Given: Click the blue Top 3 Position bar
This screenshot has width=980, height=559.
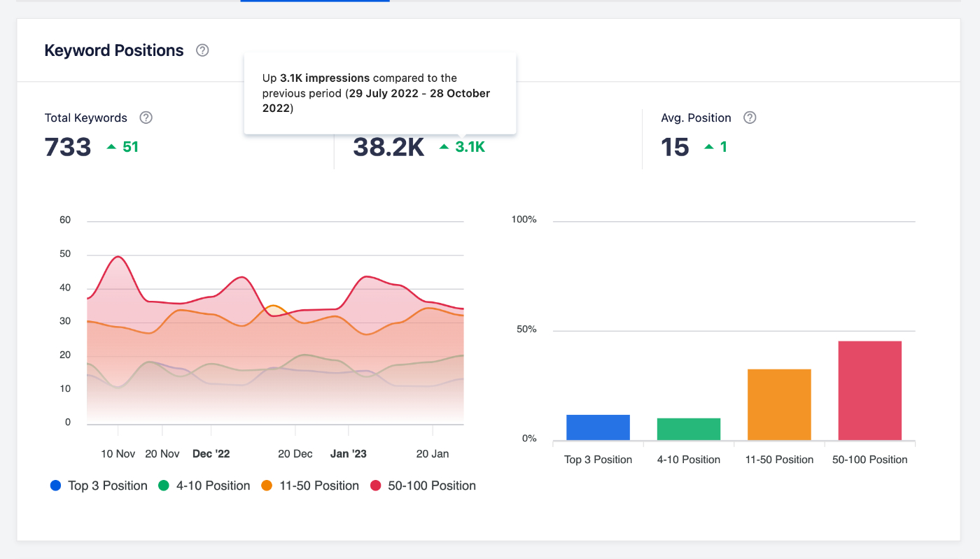Looking at the screenshot, I should click(598, 427).
